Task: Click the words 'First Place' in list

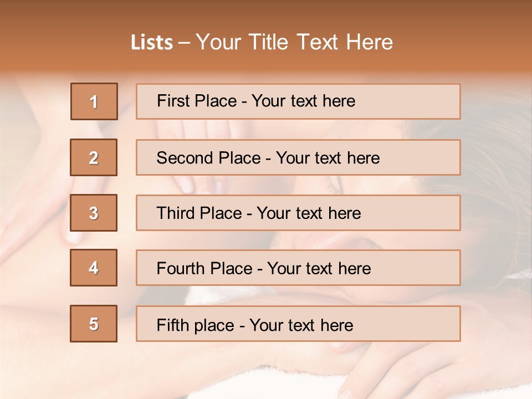Action: 197,101
